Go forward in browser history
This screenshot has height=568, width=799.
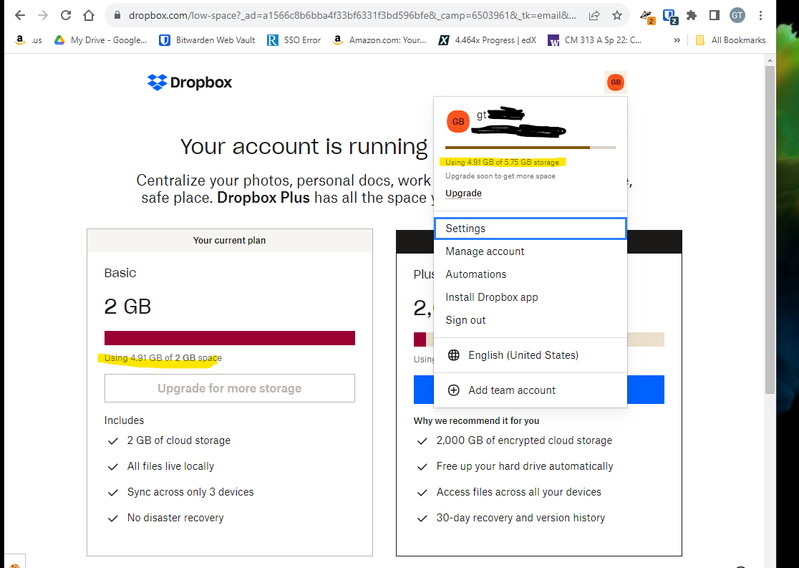pos(43,15)
